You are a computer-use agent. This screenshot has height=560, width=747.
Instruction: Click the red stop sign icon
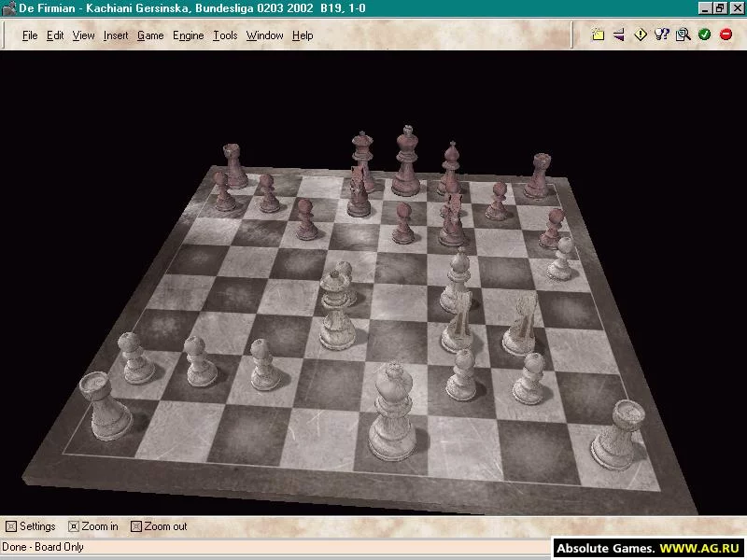[x=726, y=35]
